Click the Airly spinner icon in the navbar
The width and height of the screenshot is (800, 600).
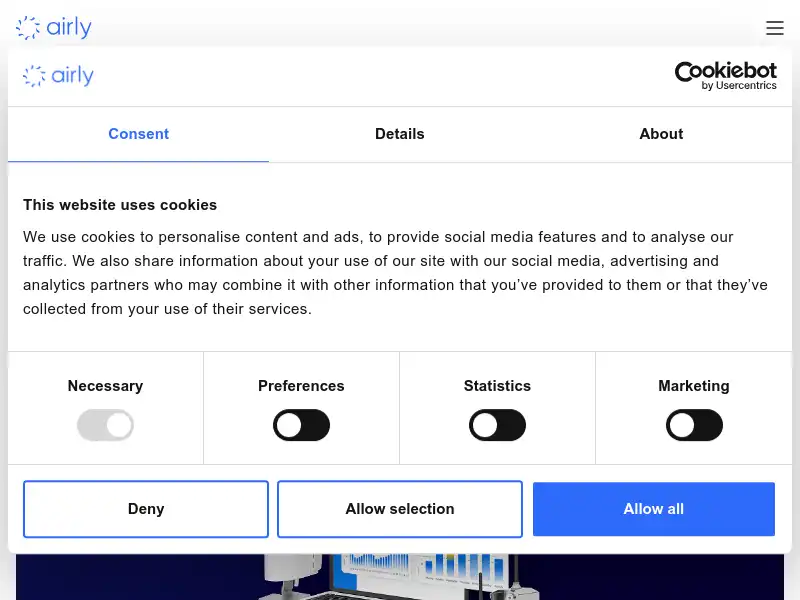(x=27, y=27)
